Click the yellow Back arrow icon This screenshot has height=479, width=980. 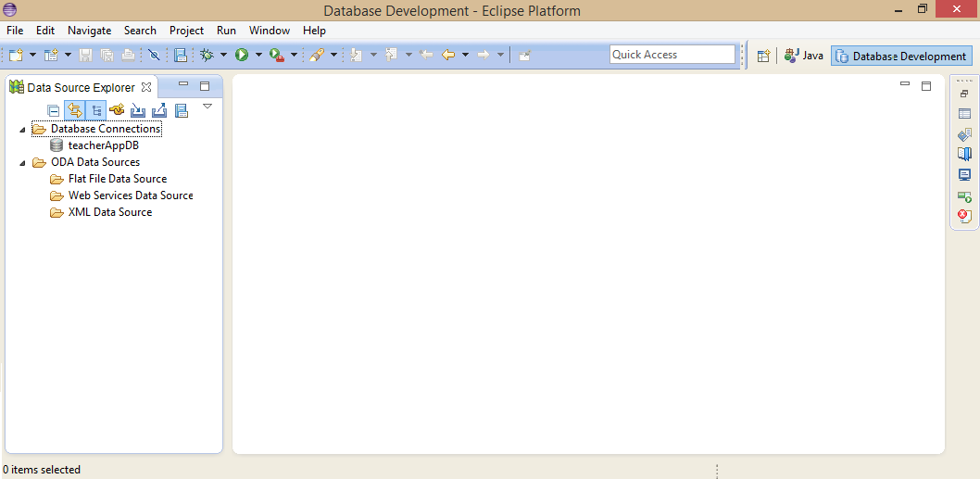[x=448, y=55]
